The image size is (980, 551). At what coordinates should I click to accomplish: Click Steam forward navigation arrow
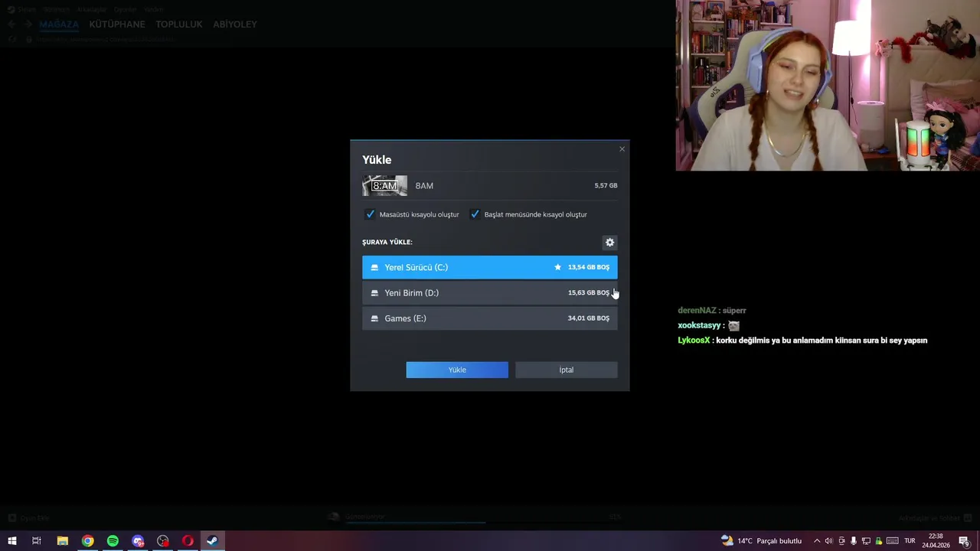(29, 24)
